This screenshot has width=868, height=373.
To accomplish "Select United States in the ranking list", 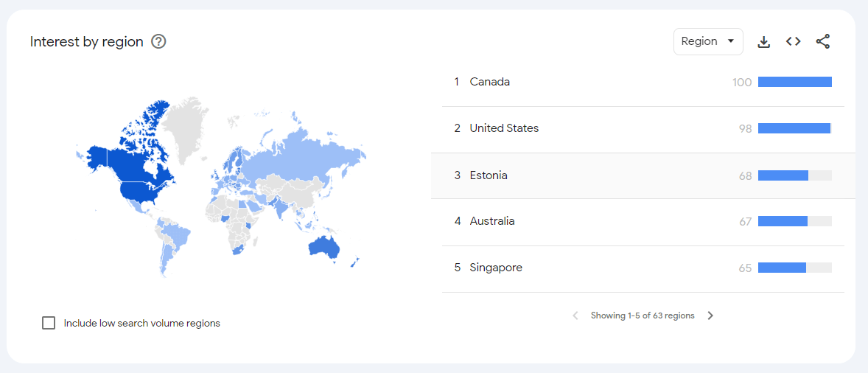I will 504,128.
